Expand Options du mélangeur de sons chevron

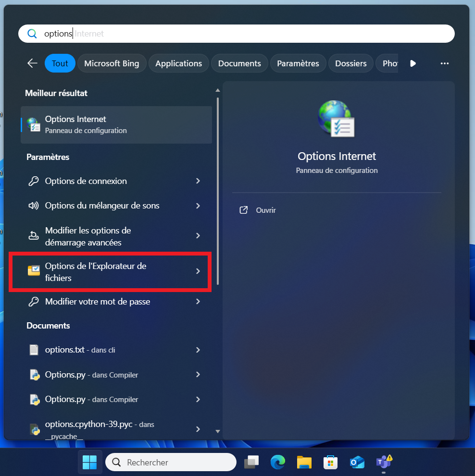click(x=198, y=206)
